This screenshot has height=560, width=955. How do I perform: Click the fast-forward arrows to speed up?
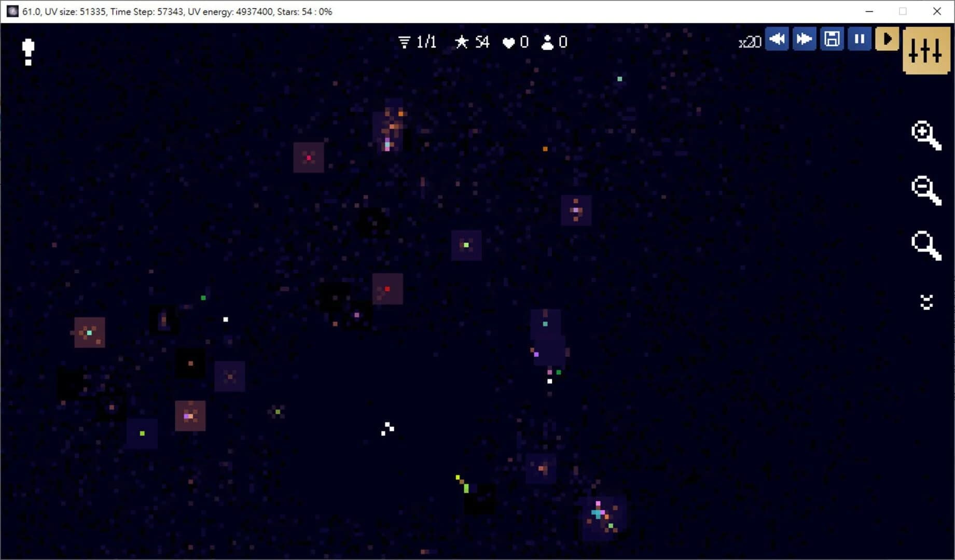click(804, 38)
